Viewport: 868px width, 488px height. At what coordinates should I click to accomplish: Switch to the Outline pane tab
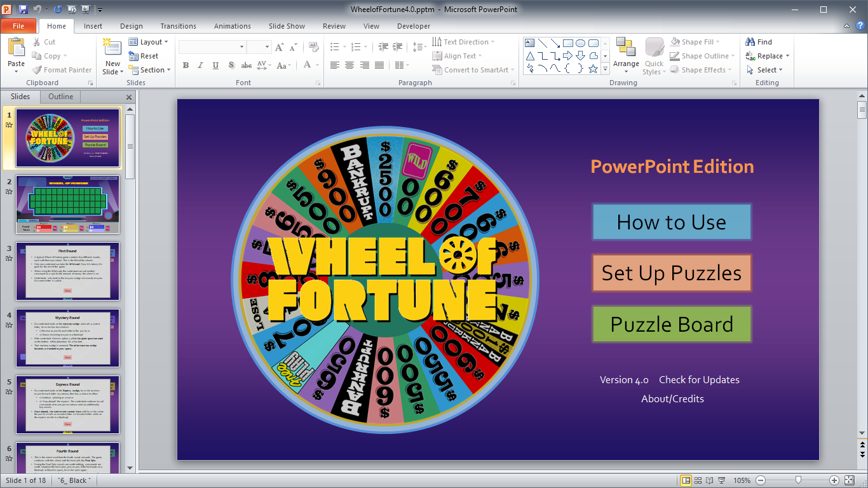61,97
